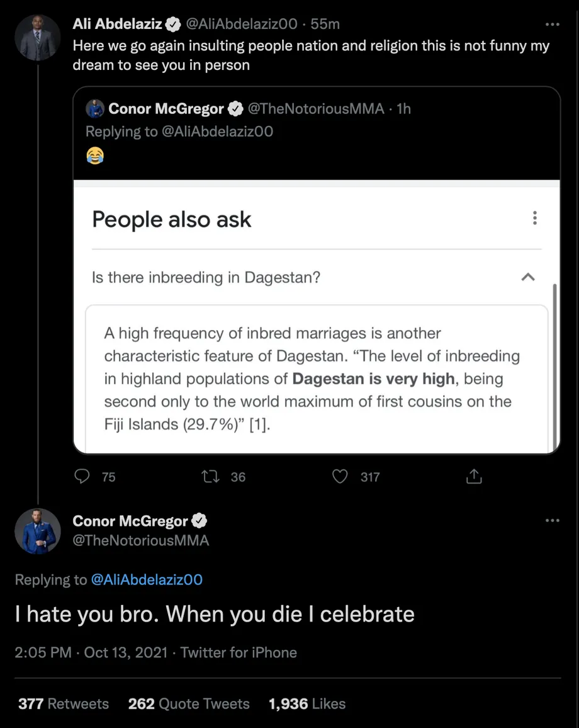View the 262 Quote Tweets
The width and height of the screenshot is (579, 728).
(x=189, y=703)
